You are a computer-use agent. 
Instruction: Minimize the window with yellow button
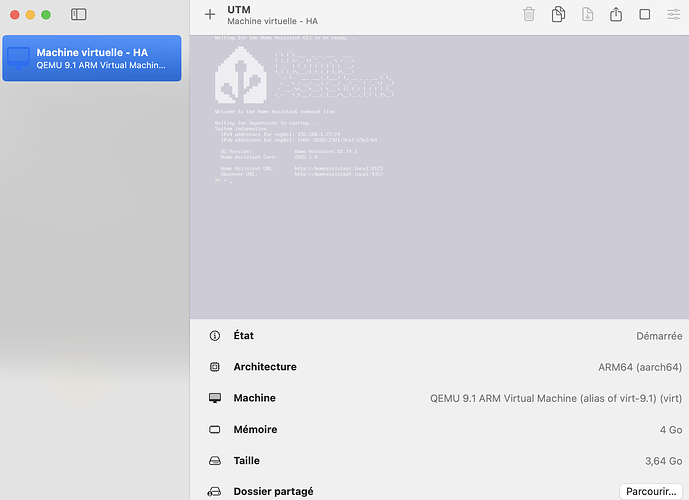coord(30,14)
